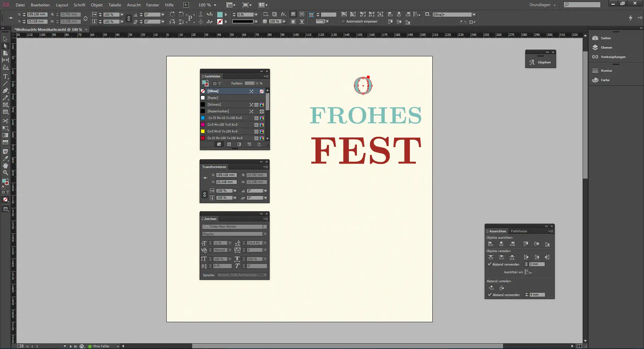Select the Type tool in the toolbox

coord(5,76)
